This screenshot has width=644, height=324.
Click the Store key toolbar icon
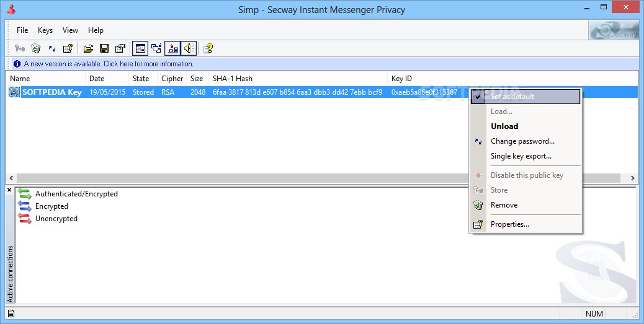[20, 49]
